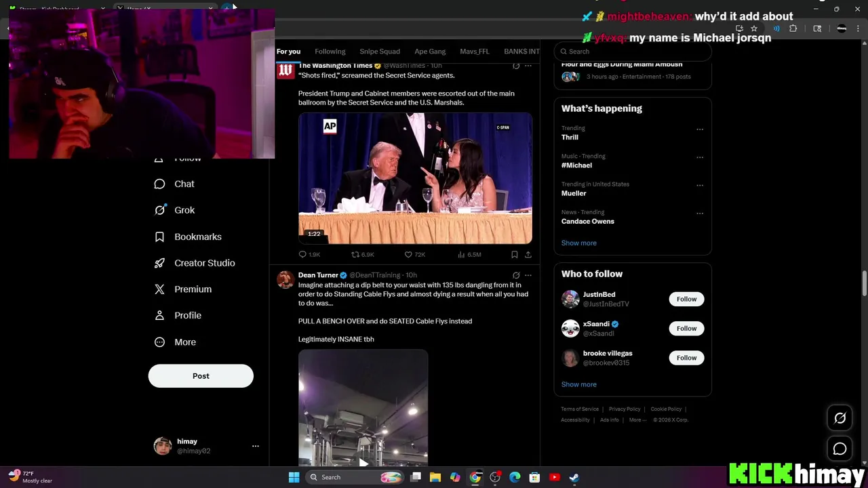Open File Explorer from the taskbar
This screenshot has height=488, width=868.
coord(435,477)
